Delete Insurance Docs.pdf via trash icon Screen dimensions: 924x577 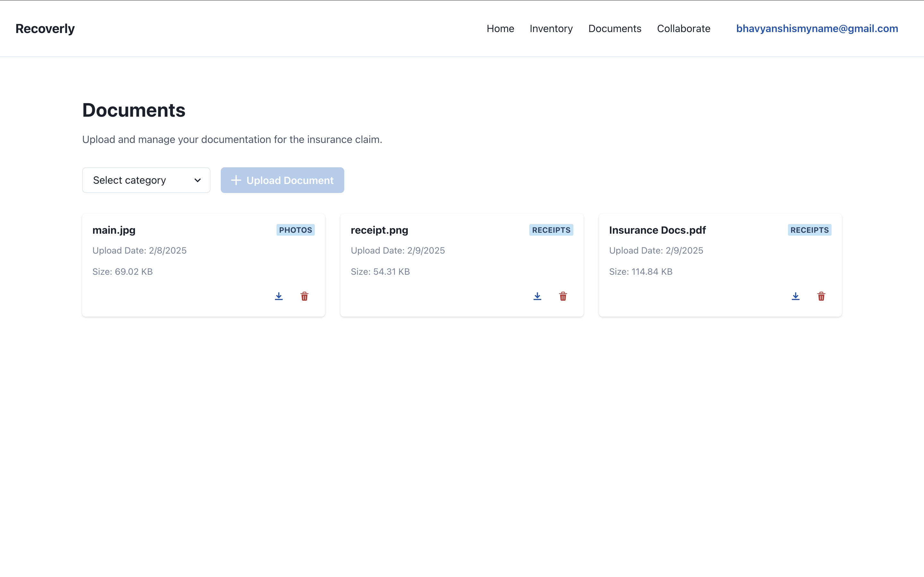coord(821,296)
